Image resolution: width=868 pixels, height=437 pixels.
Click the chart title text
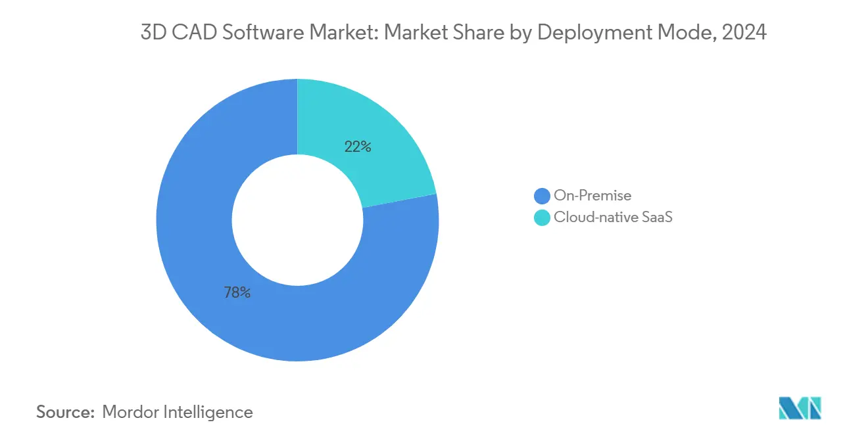point(452,32)
